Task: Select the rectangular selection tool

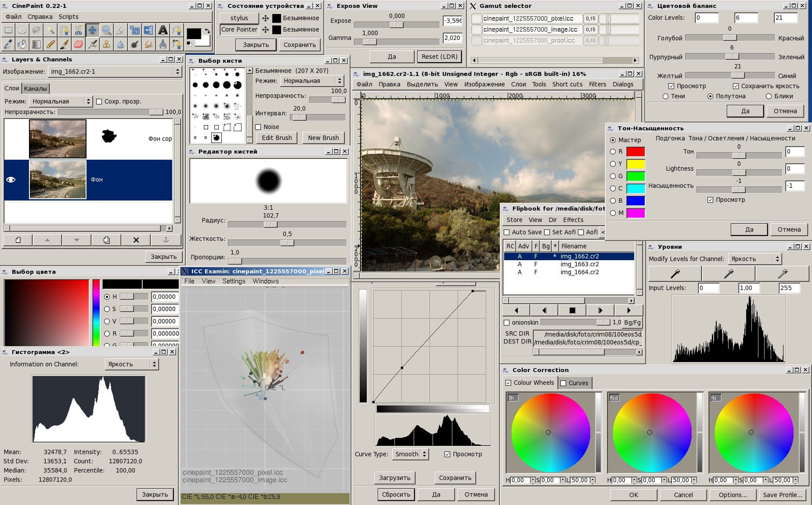Action: (x=8, y=30)
